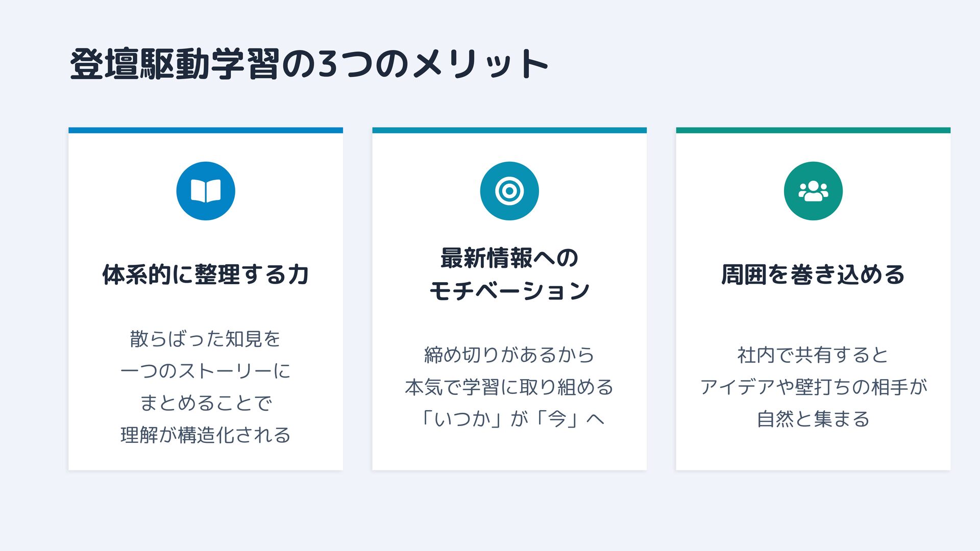This screenshot has width=980, height=551.
Task: Click the heading 周囲を巻き込める
Action: coord(813,274)
